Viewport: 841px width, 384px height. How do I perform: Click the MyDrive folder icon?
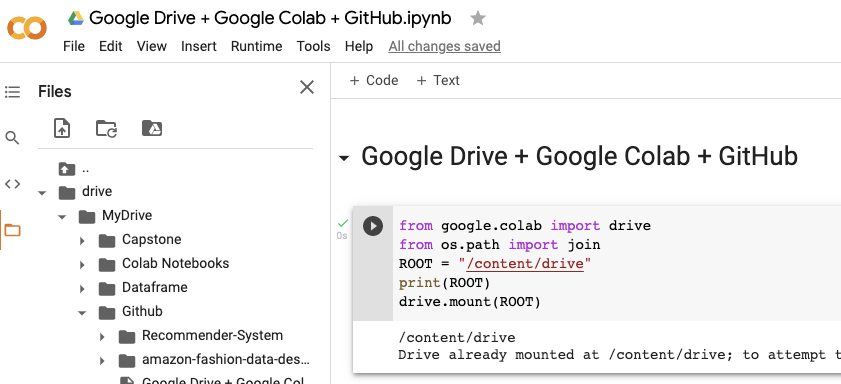86,216
